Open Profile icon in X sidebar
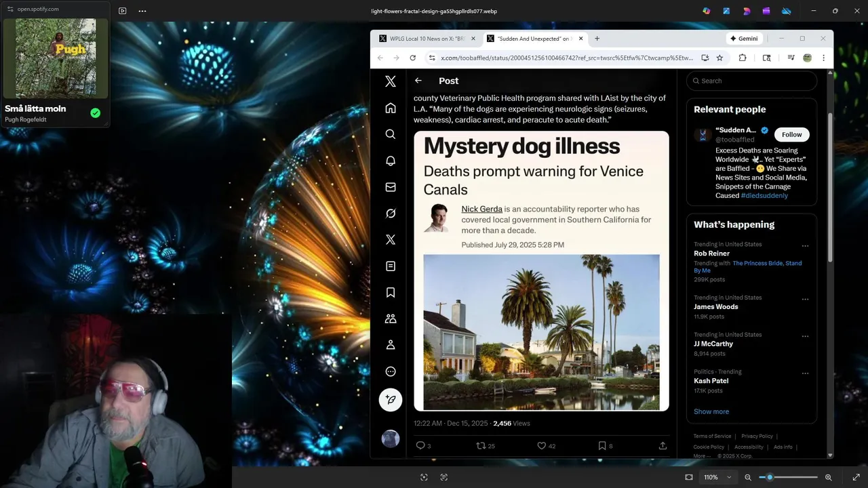Viewport: 868px width, 488px height. (x=391, y=345)
